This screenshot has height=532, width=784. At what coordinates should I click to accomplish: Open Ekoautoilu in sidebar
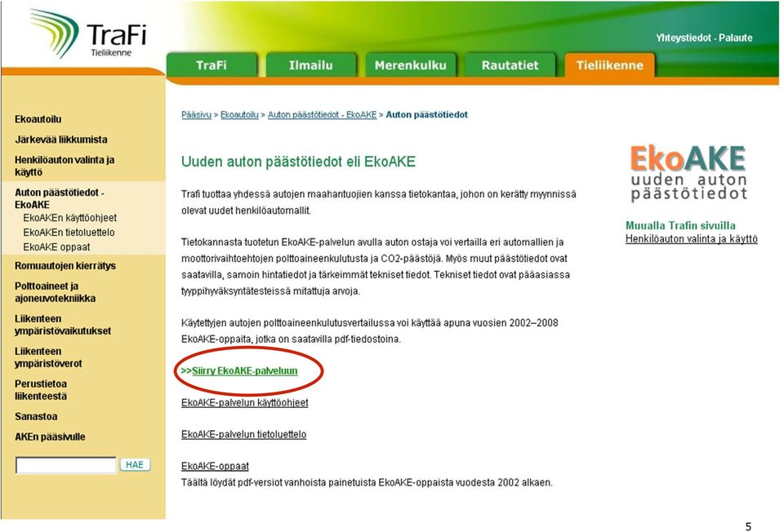tap(38, 119)
